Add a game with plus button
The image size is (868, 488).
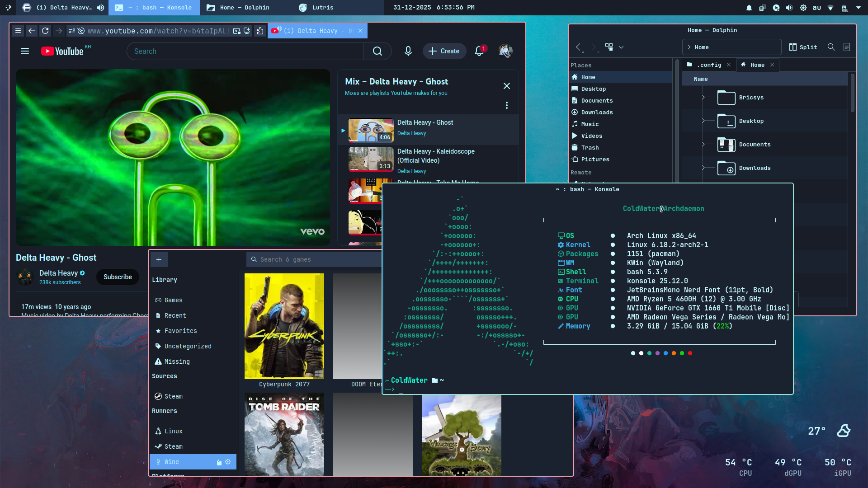click(x=159, y=259)
